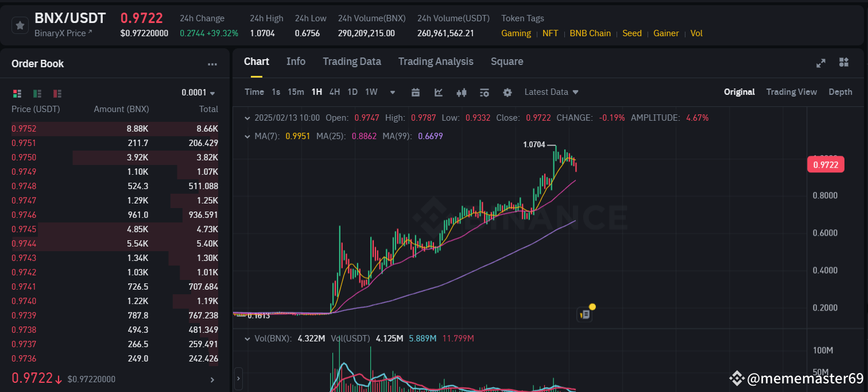This screenshot has width=868, height=392.
Task: Select the 1s interval
Action: click(x=276, y=92)
